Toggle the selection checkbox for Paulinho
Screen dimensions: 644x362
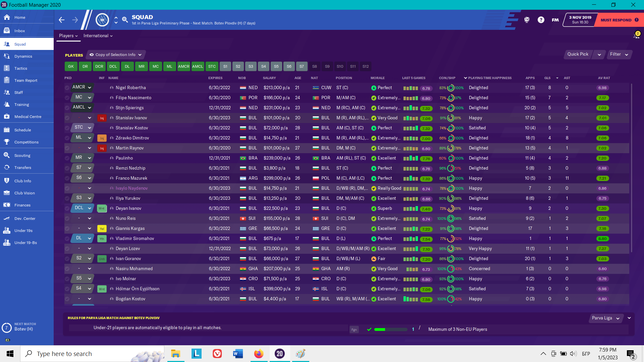[x=67, y=158]
